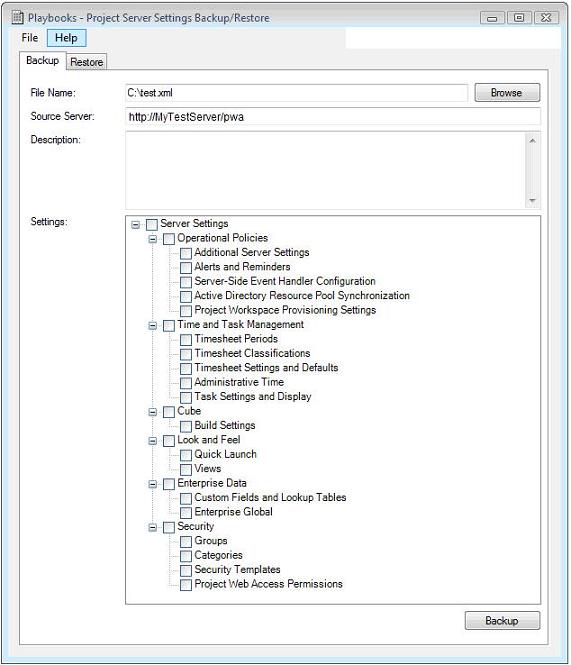The height and width of the screenshot is (665, 571).
Task: Select the 'Build Settings' tree label
Action: point(225,425)
